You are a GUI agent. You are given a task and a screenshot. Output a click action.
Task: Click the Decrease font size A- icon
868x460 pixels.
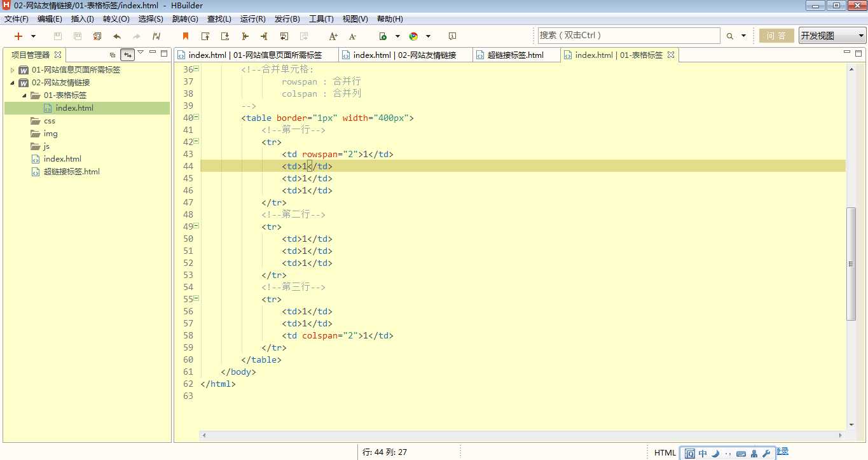tap(353, 36)
